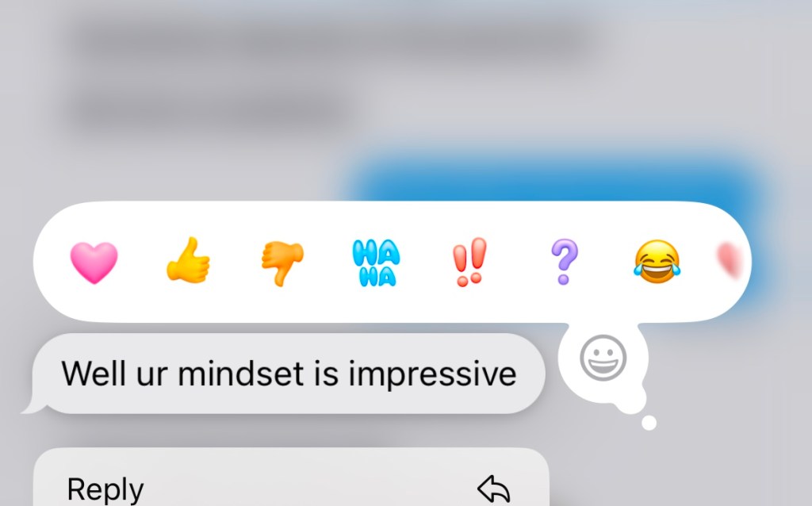React with the pink heart tapback

pos(94,263)
